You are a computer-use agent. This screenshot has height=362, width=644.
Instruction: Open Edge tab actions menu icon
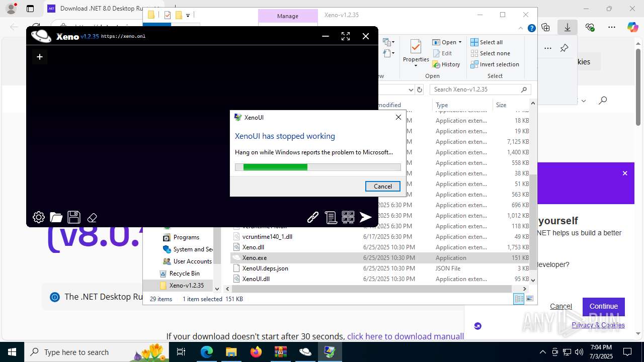(x=30, y=9)
